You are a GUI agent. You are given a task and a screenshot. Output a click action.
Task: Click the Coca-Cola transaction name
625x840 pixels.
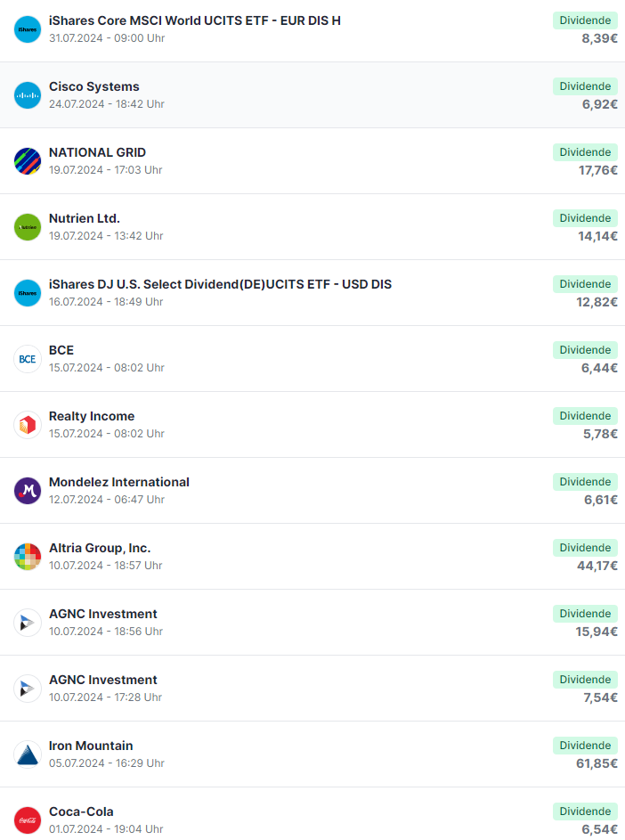[x=81, y=811]
